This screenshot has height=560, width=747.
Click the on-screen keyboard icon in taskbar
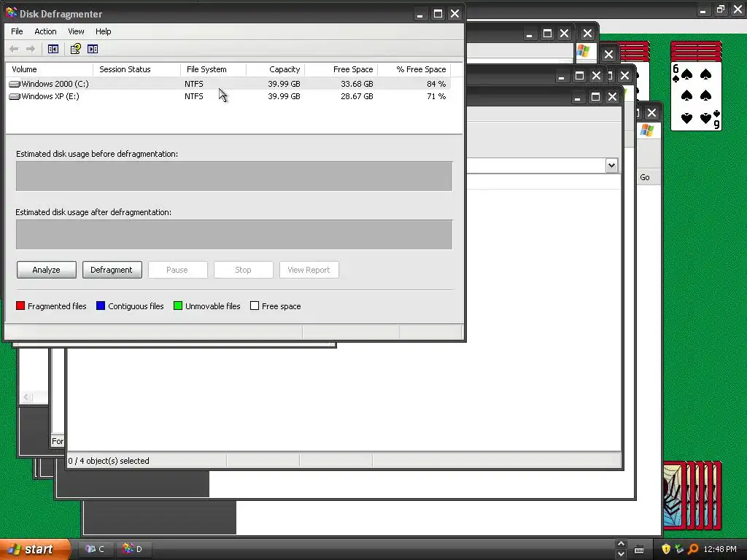tap(639, 550)
